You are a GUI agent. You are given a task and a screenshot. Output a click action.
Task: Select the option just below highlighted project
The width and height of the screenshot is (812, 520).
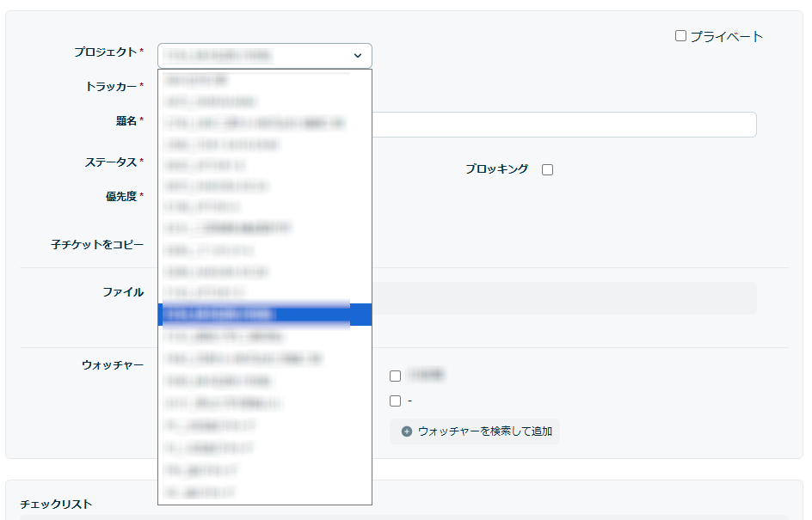click(x=265, y=337)
